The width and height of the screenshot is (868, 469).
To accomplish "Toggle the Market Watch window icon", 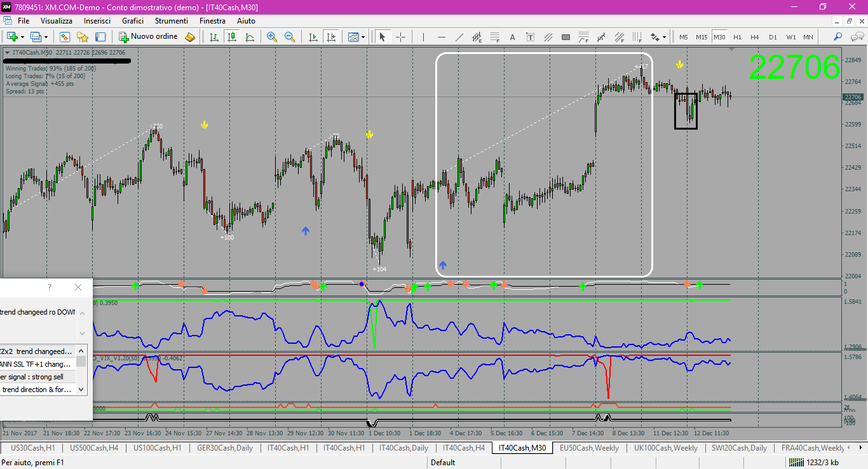I will click(x=64, y=37).
